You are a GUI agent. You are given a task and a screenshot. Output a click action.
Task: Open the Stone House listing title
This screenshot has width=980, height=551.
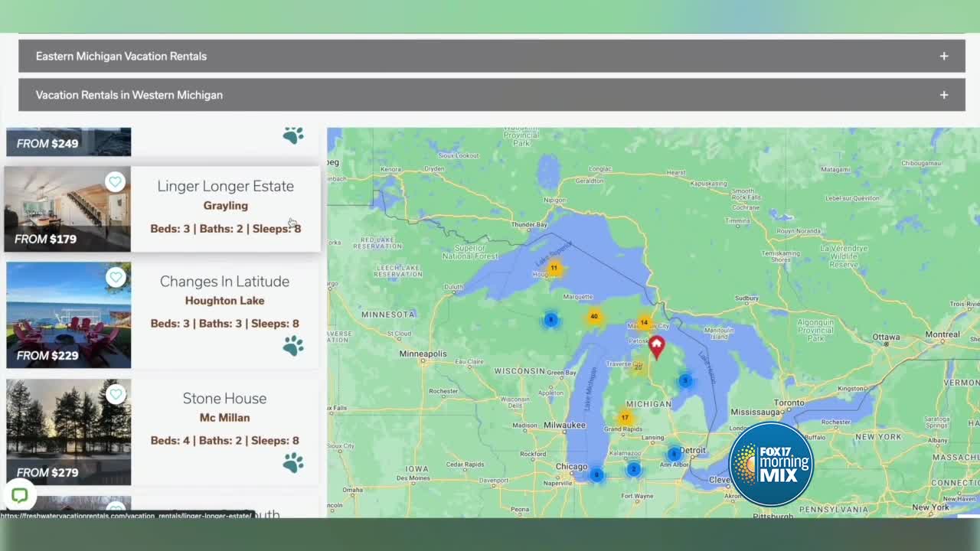click(x=224, y=398)
